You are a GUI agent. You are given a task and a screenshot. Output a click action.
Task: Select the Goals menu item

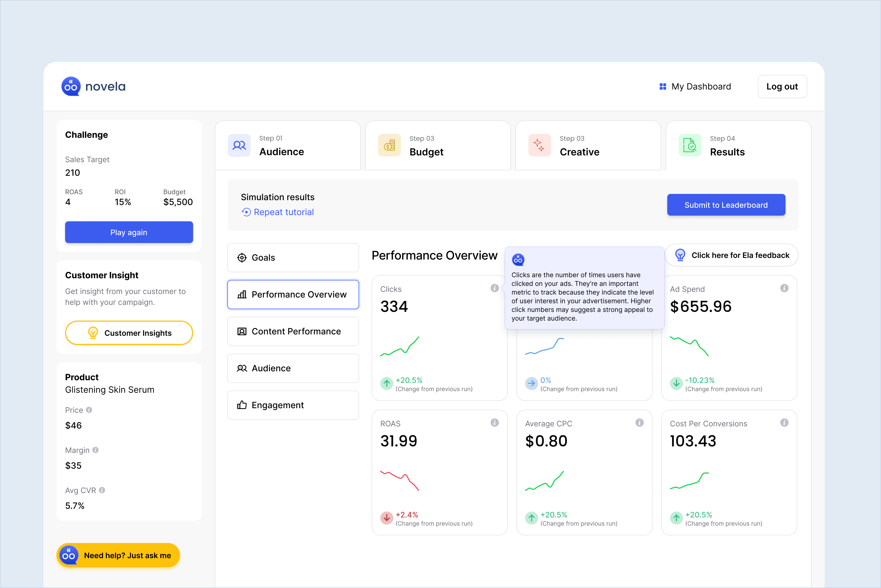(x=293, y=258)
